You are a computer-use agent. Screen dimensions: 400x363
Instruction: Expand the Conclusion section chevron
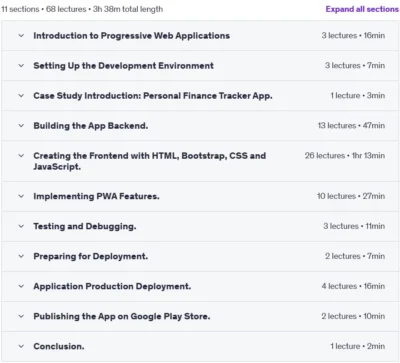coord(21,346)
